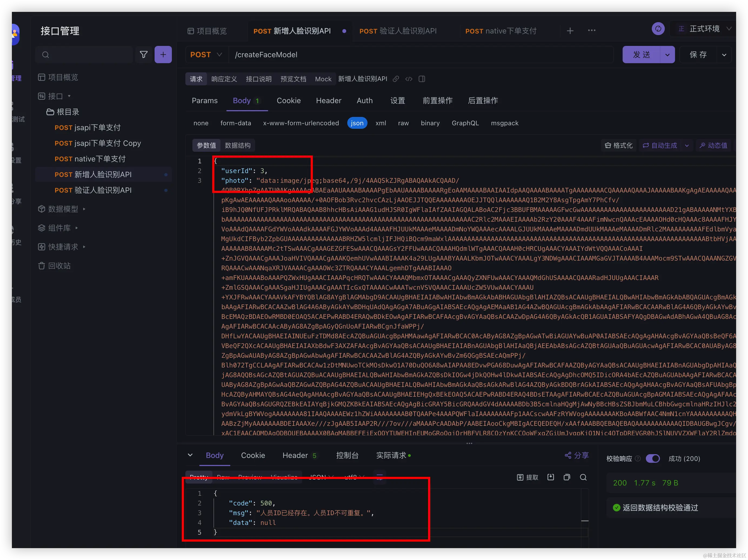The image size is (748, 560).
Task: Click the filter funnel icon
Action: tap(143, 55)
